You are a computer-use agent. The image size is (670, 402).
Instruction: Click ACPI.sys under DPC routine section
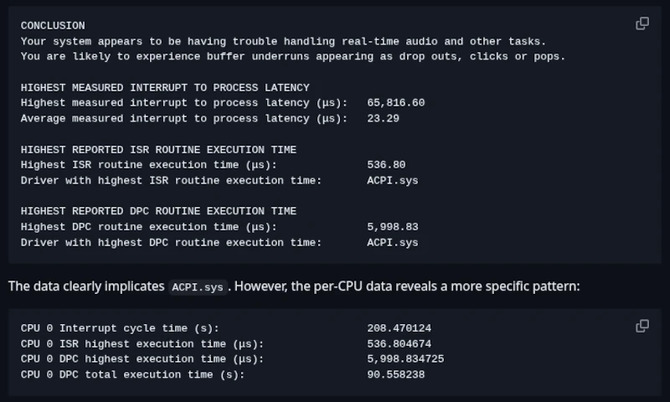(392, 242)
